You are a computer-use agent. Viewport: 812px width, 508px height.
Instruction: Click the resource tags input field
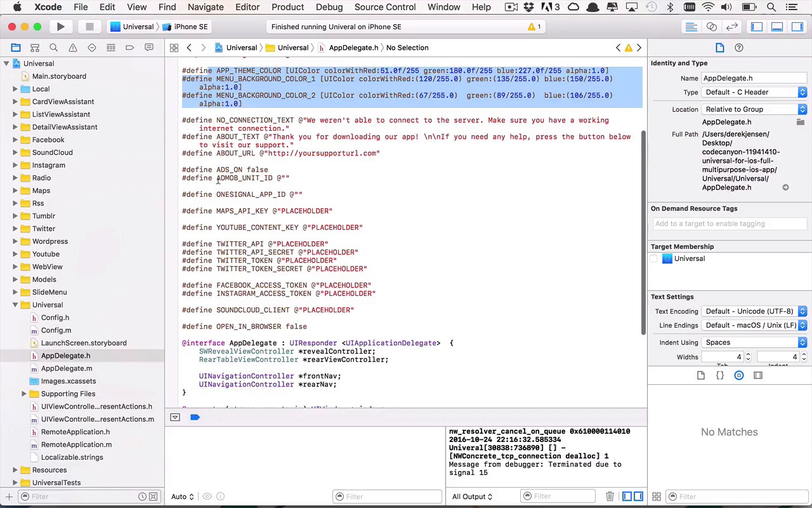click(x=730, y=224)
